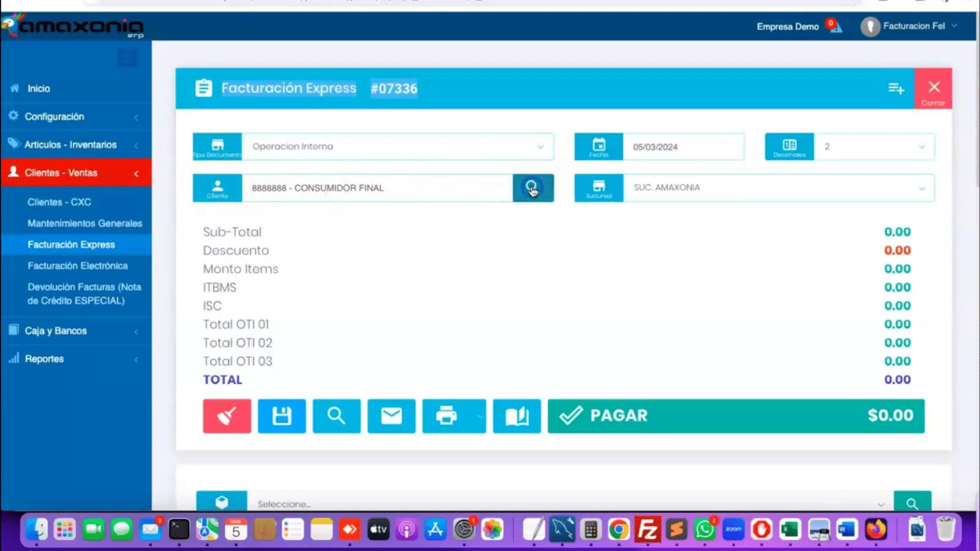Image resolution: width=980 pixels, height=551 pixels.
Task: Click the floppy disk save icon
Action: (x=282, y=416)
